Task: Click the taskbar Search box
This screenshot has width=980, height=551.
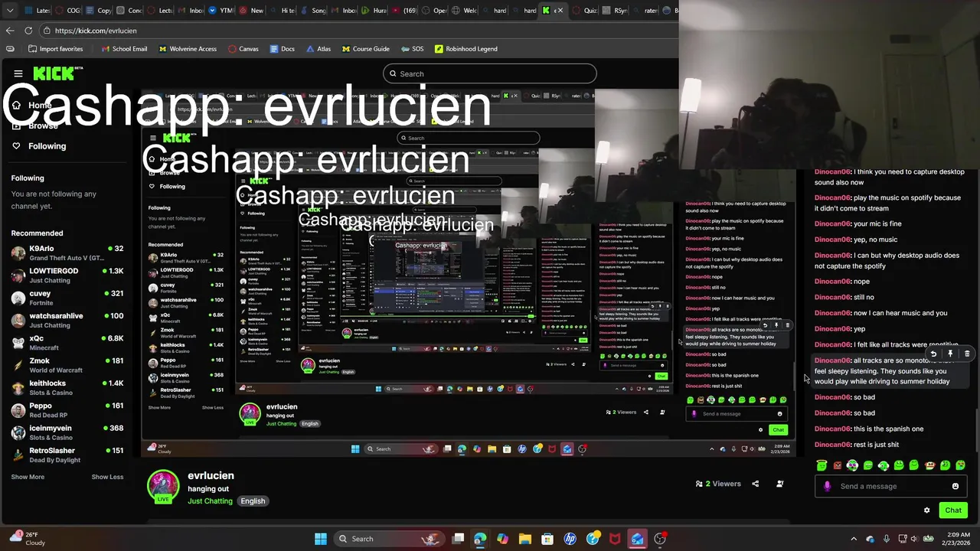Action: point(389,539)
